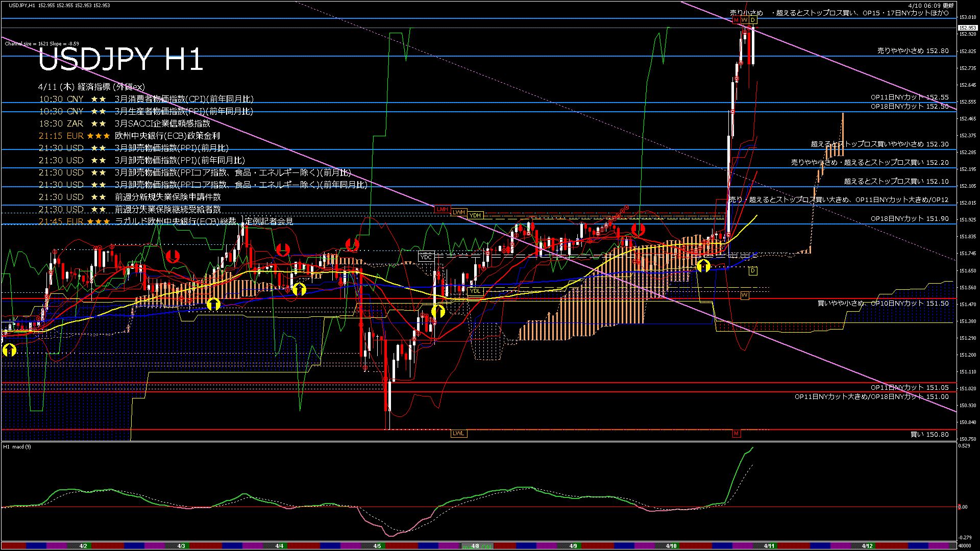Image resolution: width=980 pixels, height=551 pixels.
Task: Click the LWL label on bottom red line
Action: (458, 434)
